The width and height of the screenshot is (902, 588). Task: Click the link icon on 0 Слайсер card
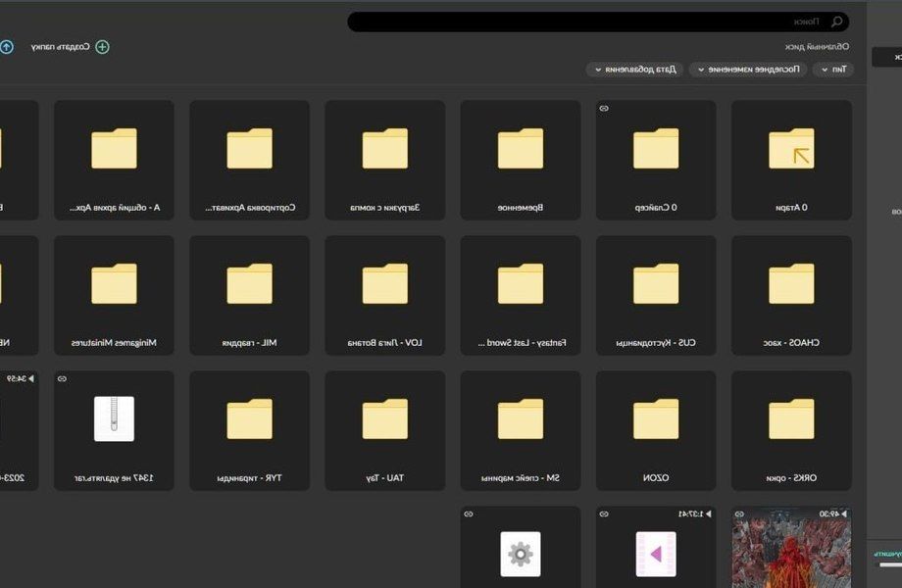coord(604,108)
